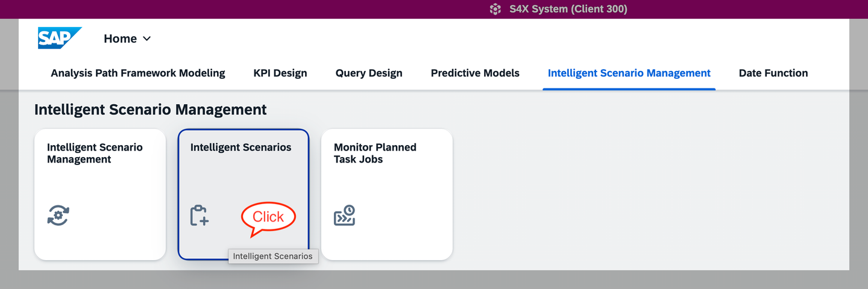Open the Home dropdown menu
868x289 pixels.
pyautogui.click(x=127, y=39)
